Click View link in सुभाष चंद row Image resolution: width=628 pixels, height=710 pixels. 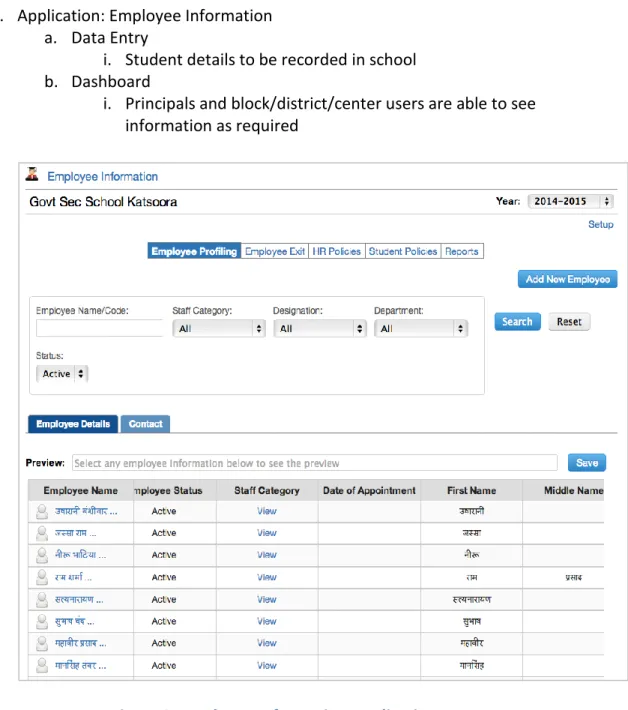click(x=267, y=621)
